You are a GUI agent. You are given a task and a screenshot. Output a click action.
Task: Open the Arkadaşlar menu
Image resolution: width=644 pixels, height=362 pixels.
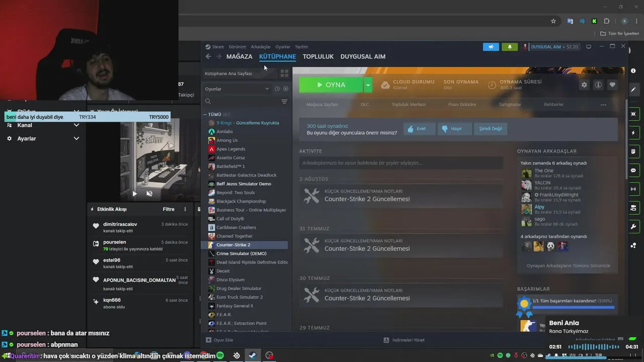coord(261,47)
